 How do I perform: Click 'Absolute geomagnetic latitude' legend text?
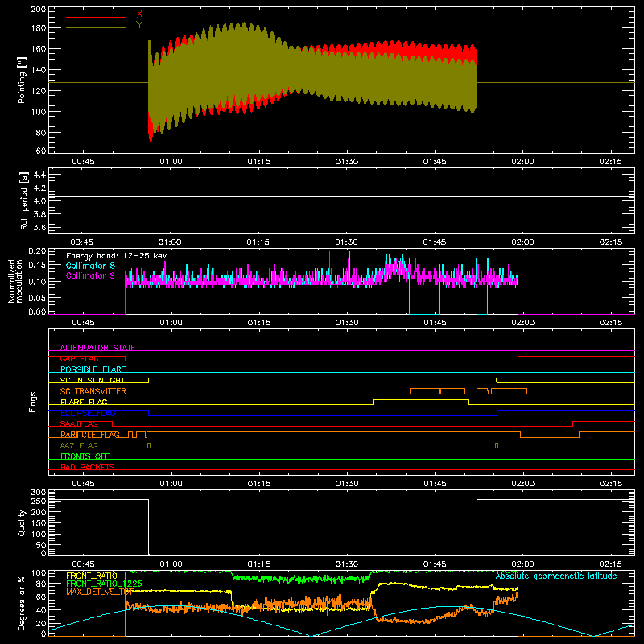point(556,576)
